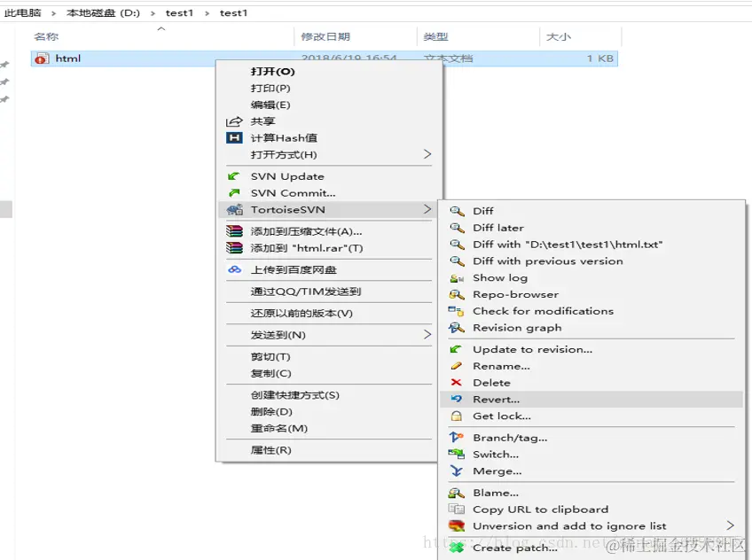Screen dimensions: 752x560
Task: Sort by the 大小 column header
Action: tap(559, 37)
